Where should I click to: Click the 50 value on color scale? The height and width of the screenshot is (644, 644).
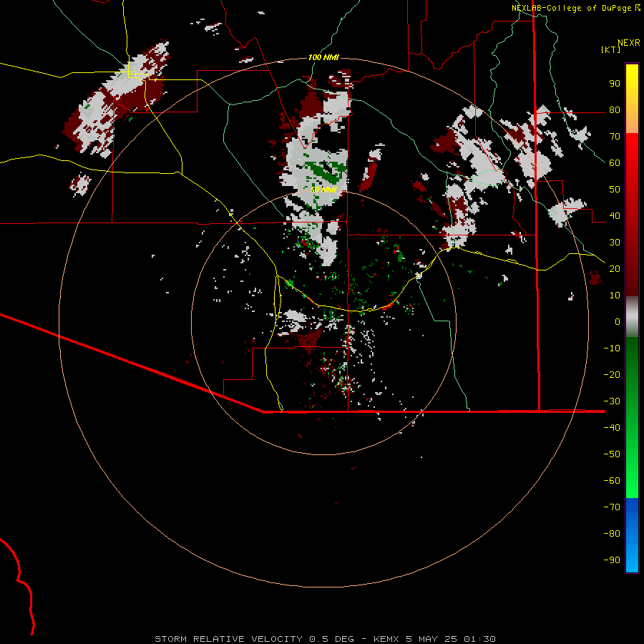615,190
